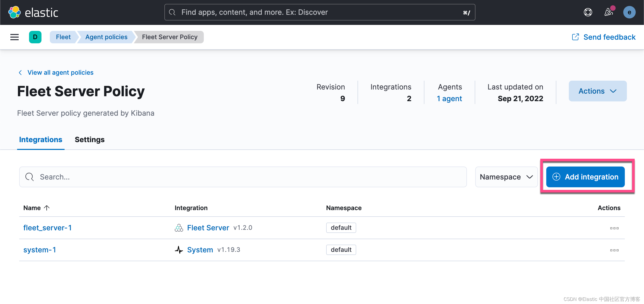The image size is (644, 304).
Task: Toggle Name column sort order
Action: click(37, 208)
